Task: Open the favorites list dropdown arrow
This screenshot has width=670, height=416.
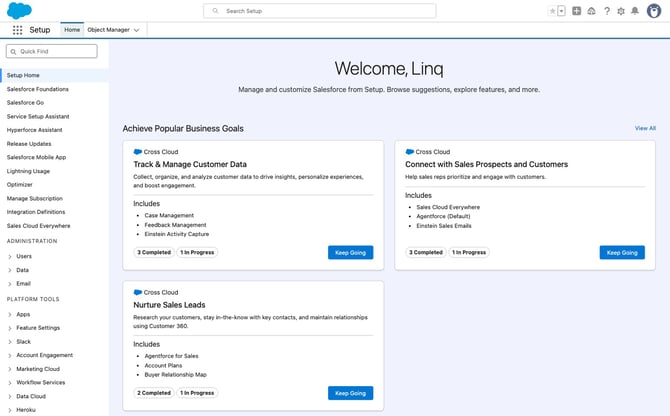Action: (561, 11)
